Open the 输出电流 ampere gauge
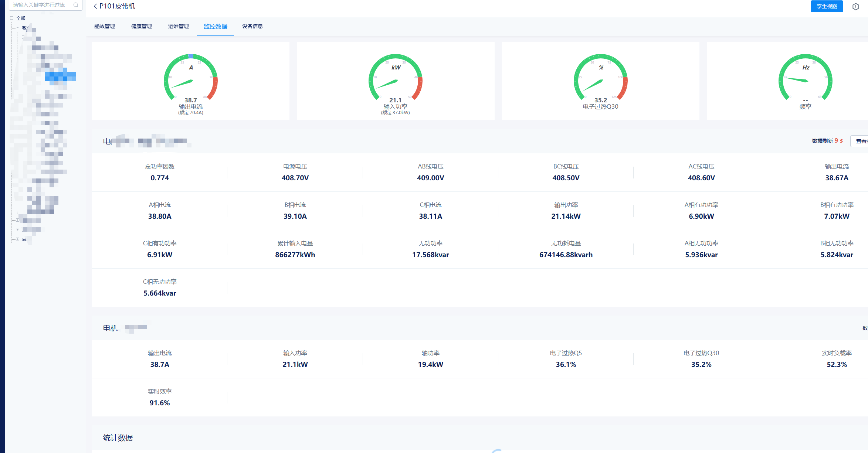The width and height of the screenshot is (868, 453). point(191,78)
